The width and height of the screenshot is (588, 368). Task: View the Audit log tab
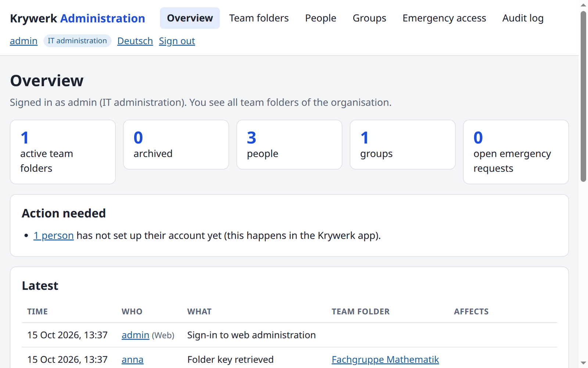(523, 18)
